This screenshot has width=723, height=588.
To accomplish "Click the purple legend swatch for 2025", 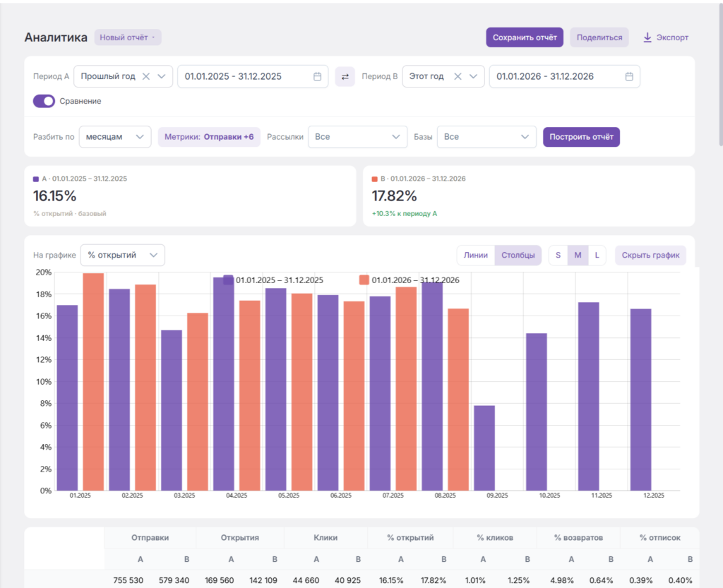I will [x=228, y=280].
